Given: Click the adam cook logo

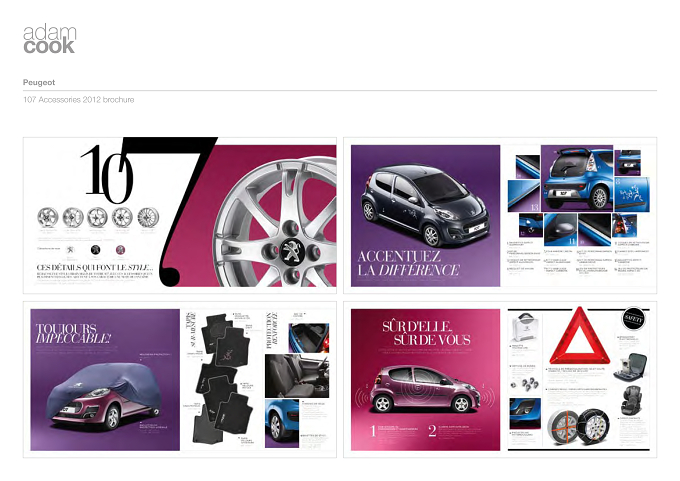Looking at the screenshot, I should coord(49,39).
